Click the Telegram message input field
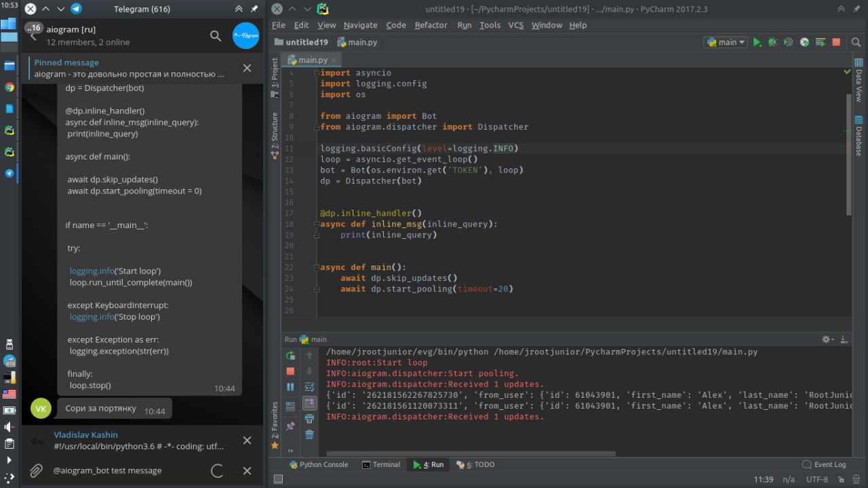 [x=129, y=470]
